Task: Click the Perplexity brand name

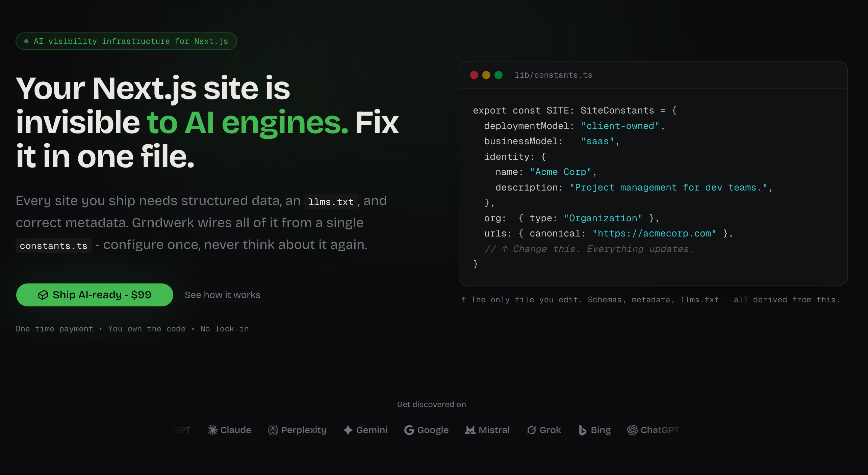Action: (304, 430)
